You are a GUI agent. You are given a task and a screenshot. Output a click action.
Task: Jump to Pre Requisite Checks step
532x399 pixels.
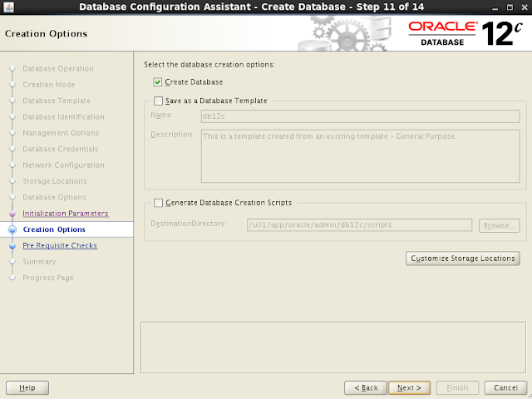(60, 246)
